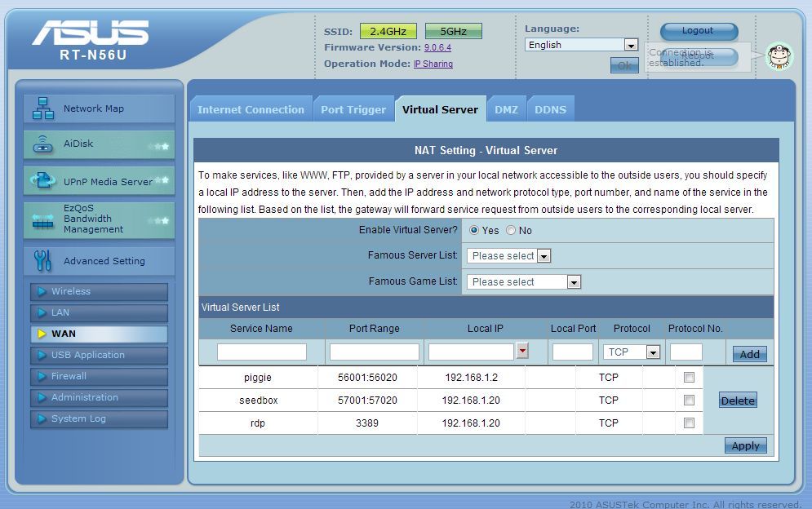Image resolution: width=812 pixels, height=509 pixels.
Task: Click the mascot avatar icon at top right
Action: pyautogui.click(x=779, y=55)
